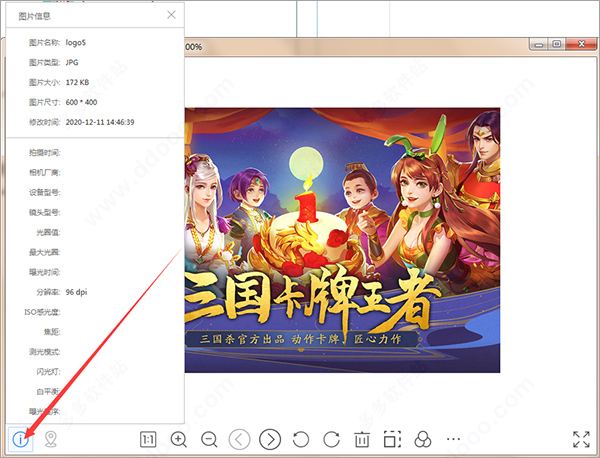The width and height of the screenshot is (600, 458).
Task: Select the file size value 172 KB
Action: pyautogui.click(x=77, y=82)
